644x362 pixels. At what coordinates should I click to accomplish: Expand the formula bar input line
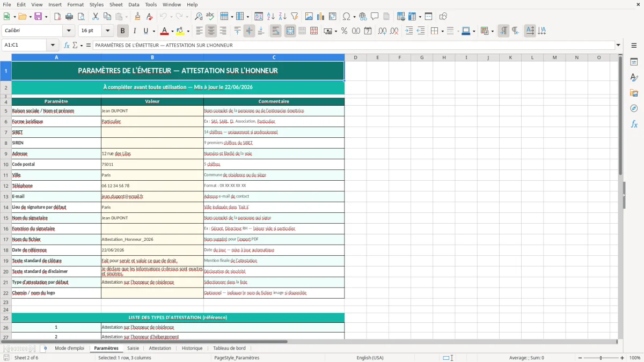pyautogui.click(x=619, y=46)
